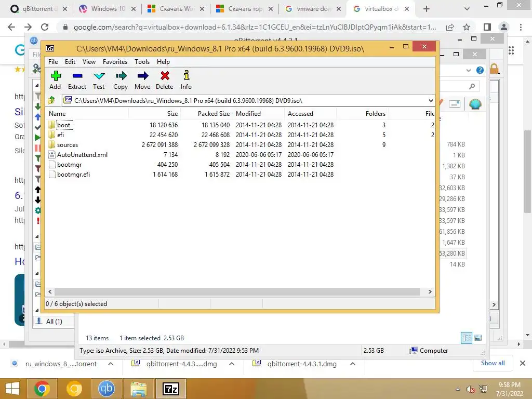Open Google apps grid icon
Viewport: 532px width, 399px height.
pyautogui.click(x=511, y=50)
